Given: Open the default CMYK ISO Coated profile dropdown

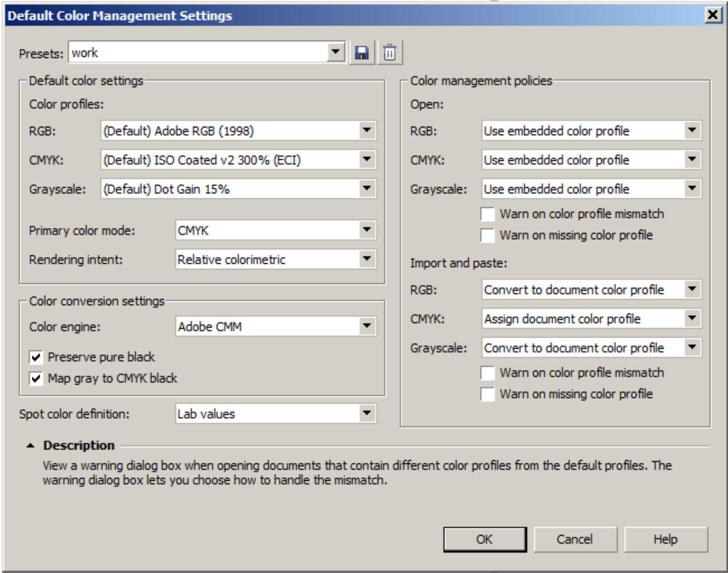Looking at the screenshot, I should tap(367, 159).
